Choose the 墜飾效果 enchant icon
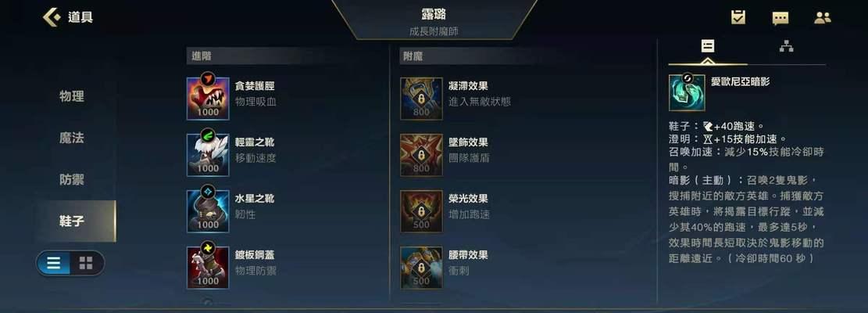The image size is (868, 313). click(x=421, y=155)
